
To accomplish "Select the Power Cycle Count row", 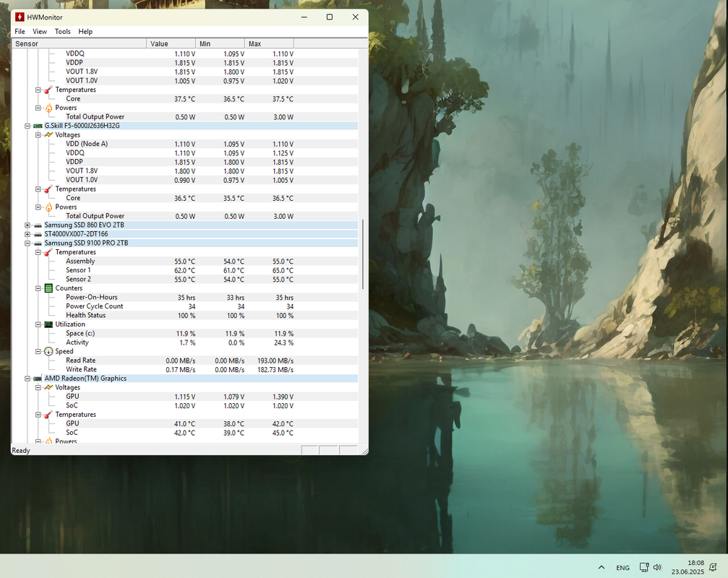I will [x=185, y=306].
